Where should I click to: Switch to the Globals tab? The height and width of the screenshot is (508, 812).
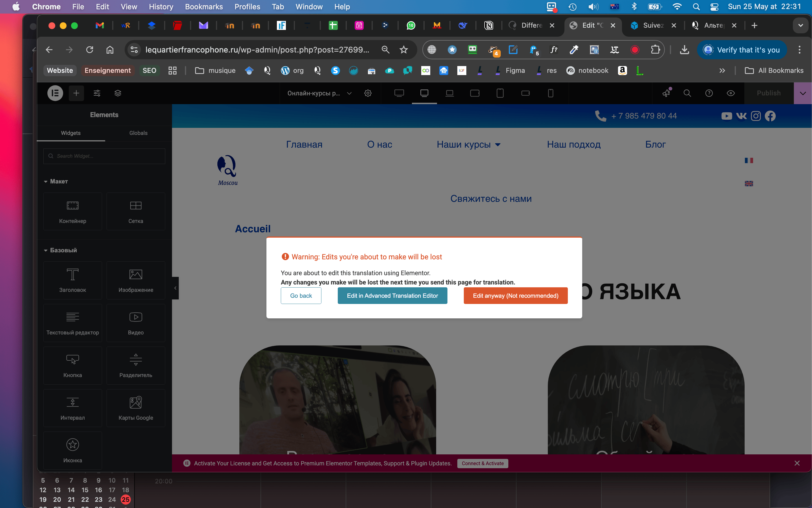[x=138, y=133]
